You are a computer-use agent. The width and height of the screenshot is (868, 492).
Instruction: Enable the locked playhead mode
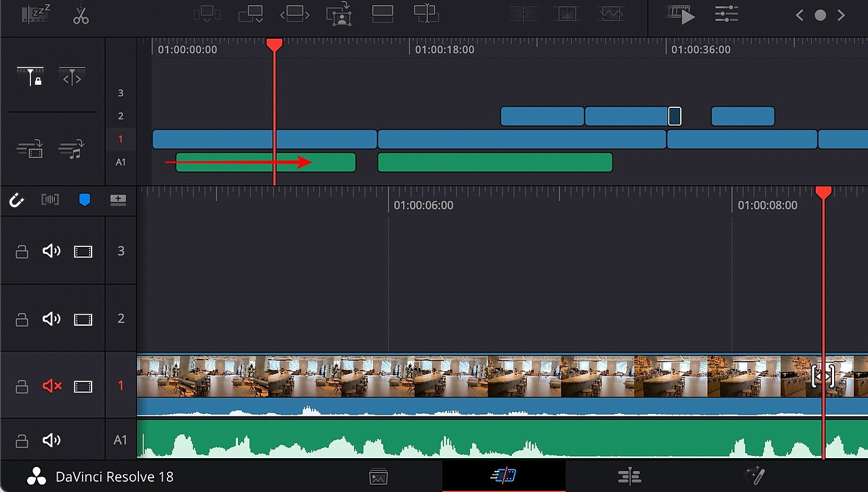click(31, 76)
